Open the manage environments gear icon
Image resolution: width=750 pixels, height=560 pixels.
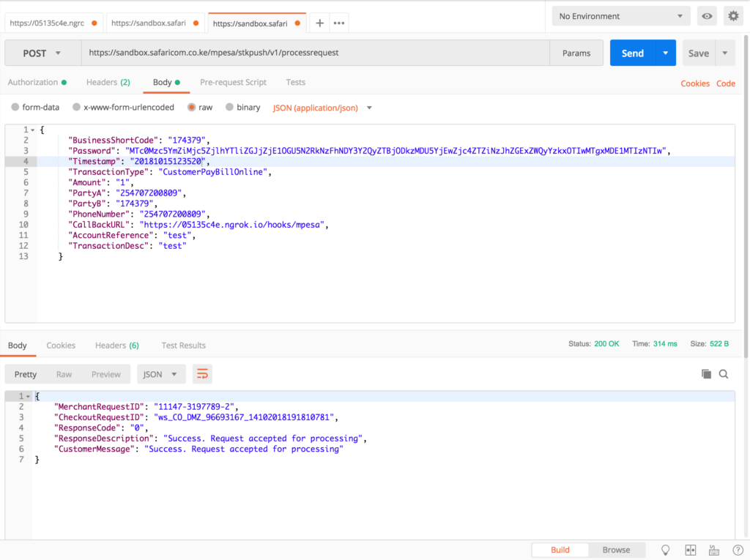(732, 16)
